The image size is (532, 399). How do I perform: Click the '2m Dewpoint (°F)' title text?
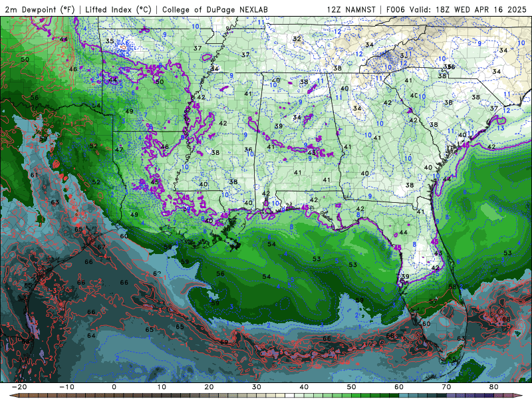(x=39, y=9)
